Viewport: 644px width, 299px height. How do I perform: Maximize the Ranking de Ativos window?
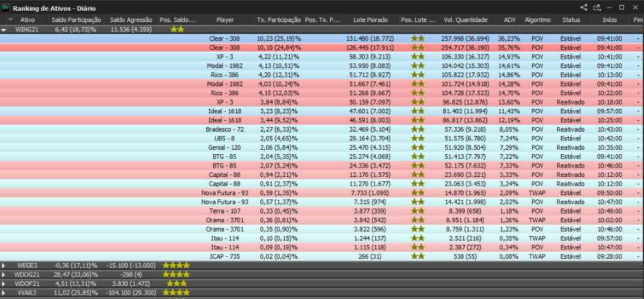coord(622,8)
